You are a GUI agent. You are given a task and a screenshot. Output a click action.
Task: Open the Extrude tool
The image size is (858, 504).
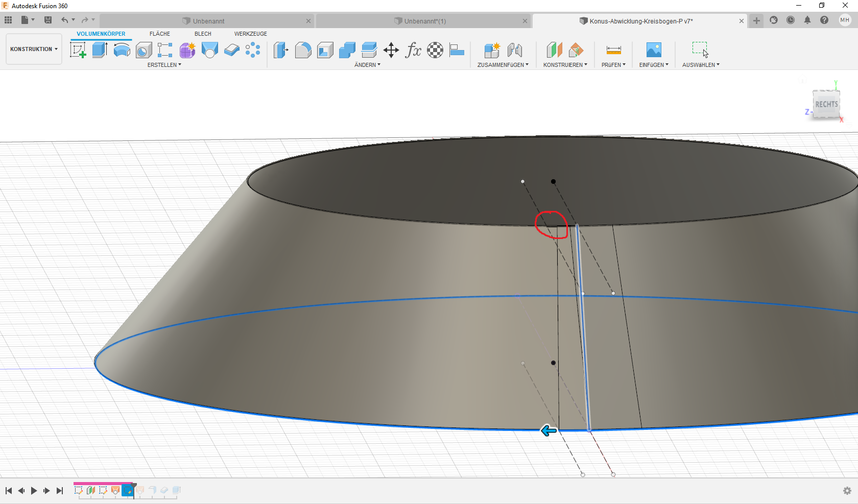click(99, 50)
